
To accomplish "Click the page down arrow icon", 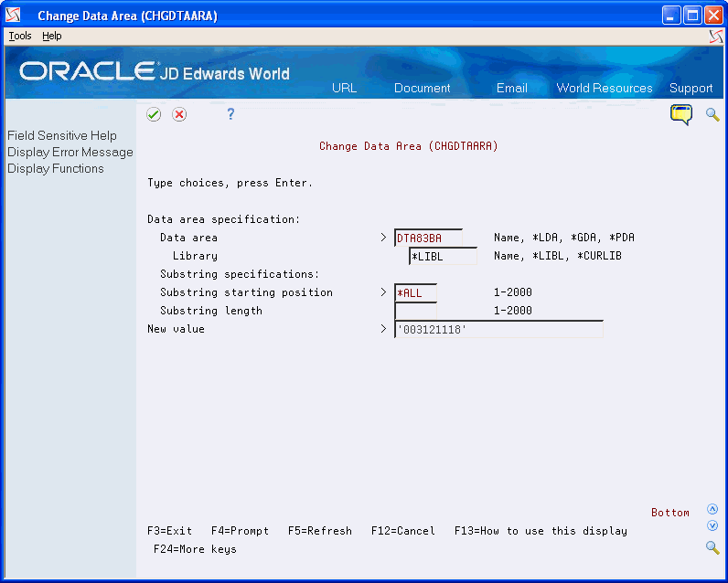I will (712, 525).
